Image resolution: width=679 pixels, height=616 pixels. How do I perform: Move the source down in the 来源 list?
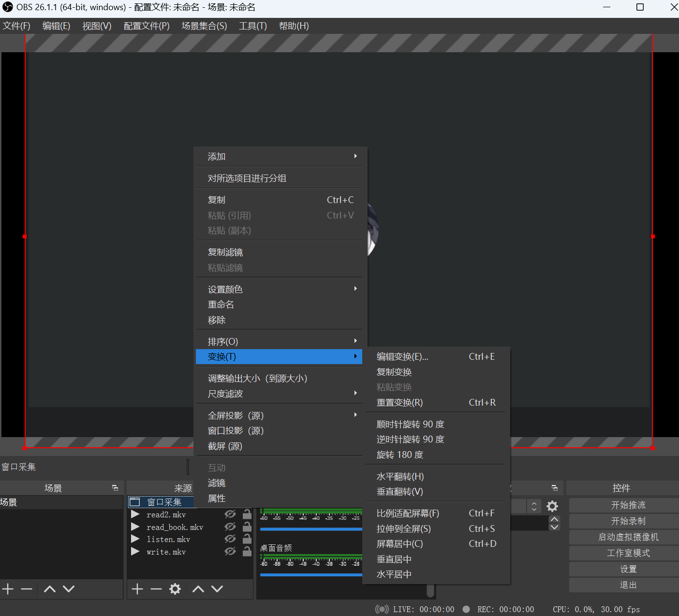coord(217,588)
